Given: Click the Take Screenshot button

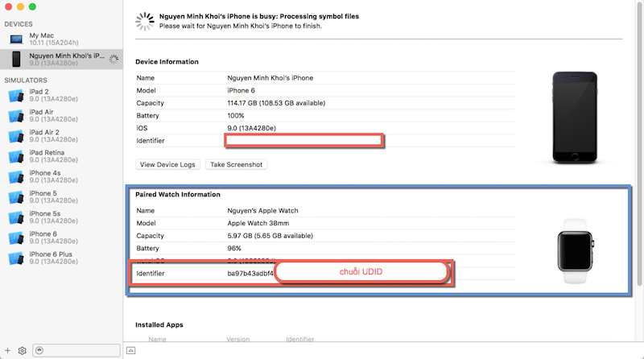Looking at the screenshot, I should point(236,164).
